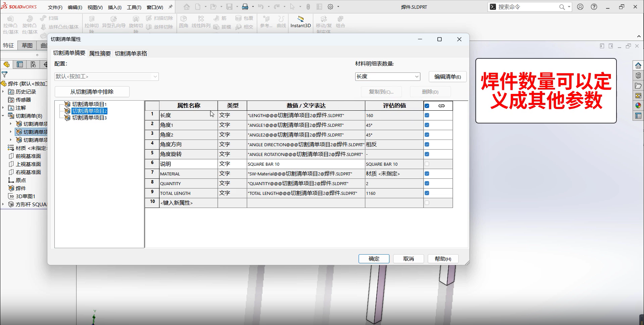Open the ConfigurationManager tab icon
The width and height of the screenshot is (644, 325).
(33, 64)
